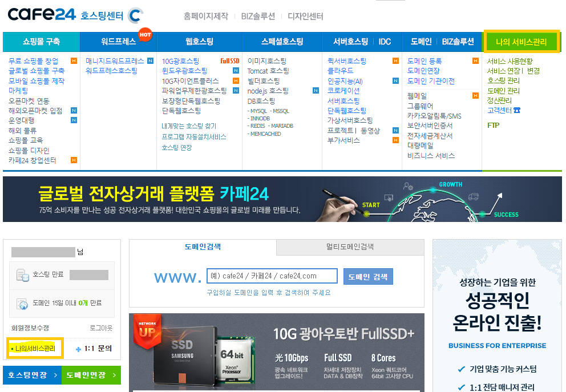Select the 서버호스팅 menu tab
Image resolution: width=566 pixels, height=392 pixels.
[350, 42]
